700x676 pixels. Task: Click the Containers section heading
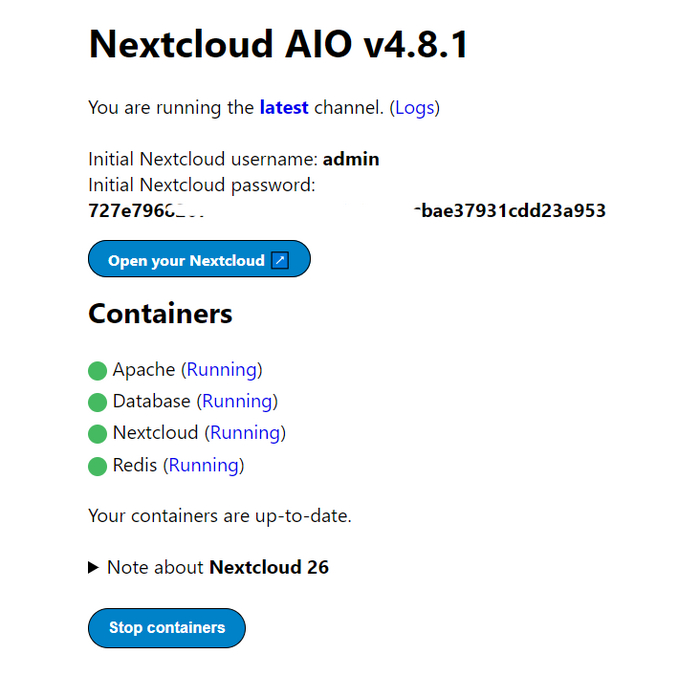click(160, 314)
